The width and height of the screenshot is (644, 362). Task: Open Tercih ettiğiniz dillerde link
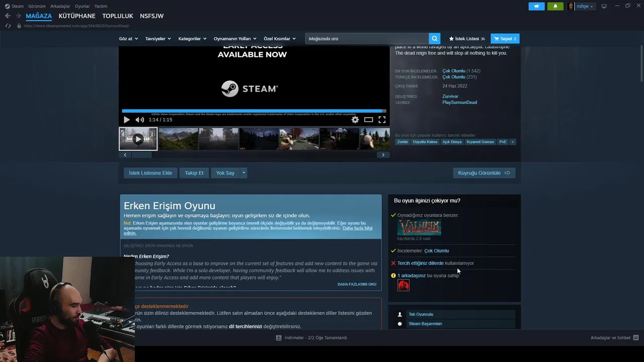click(421, 263)
